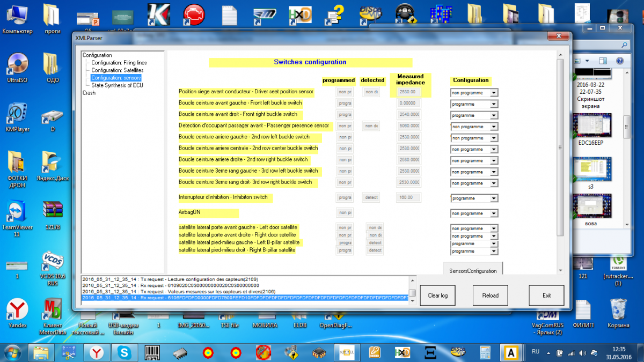Click the help icon in background window
This screenshot has width=644, height=362.
619,61
